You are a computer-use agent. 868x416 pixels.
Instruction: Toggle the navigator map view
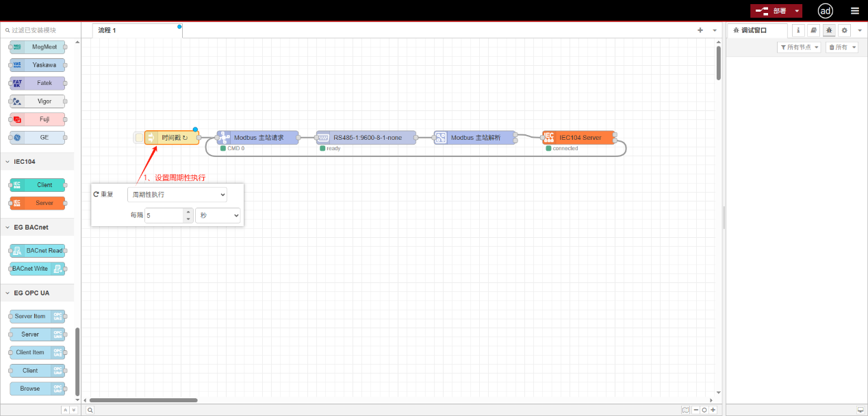[685, 410]
